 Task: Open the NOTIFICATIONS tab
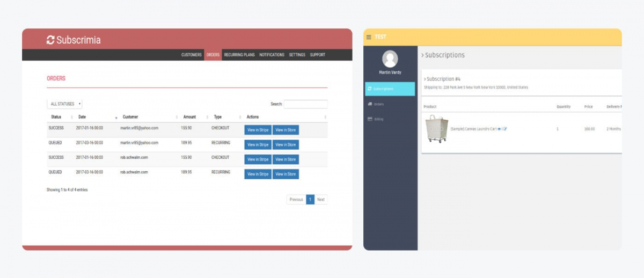(272, 55)
